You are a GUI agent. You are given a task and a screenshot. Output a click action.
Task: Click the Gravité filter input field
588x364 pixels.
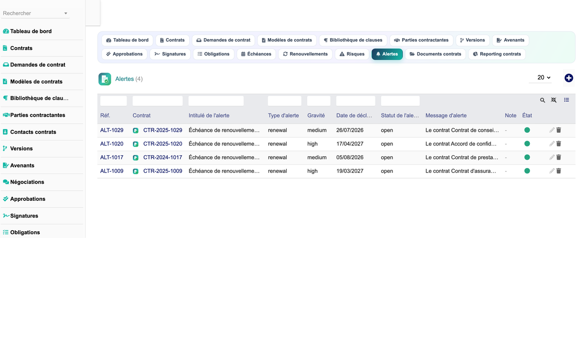(x=319, y=101)
